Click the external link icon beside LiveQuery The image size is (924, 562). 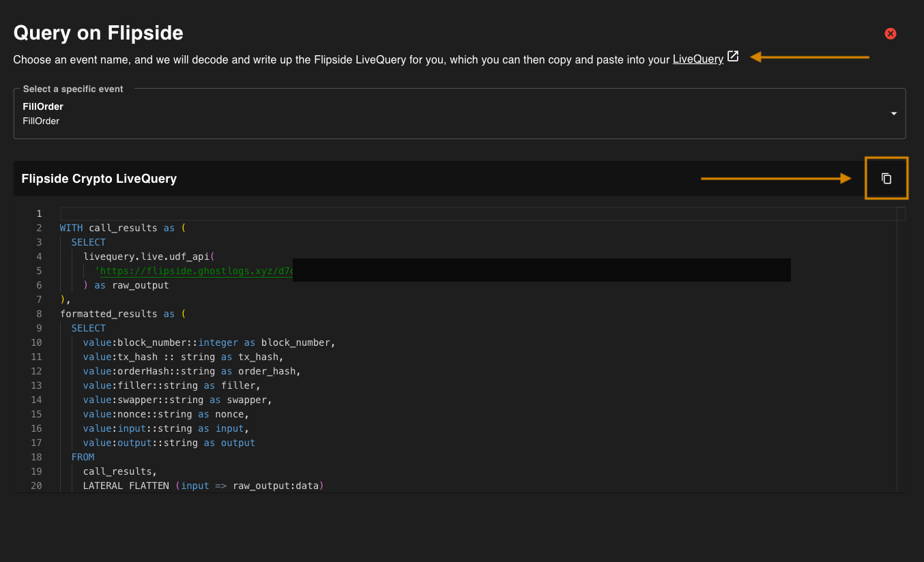733,57
